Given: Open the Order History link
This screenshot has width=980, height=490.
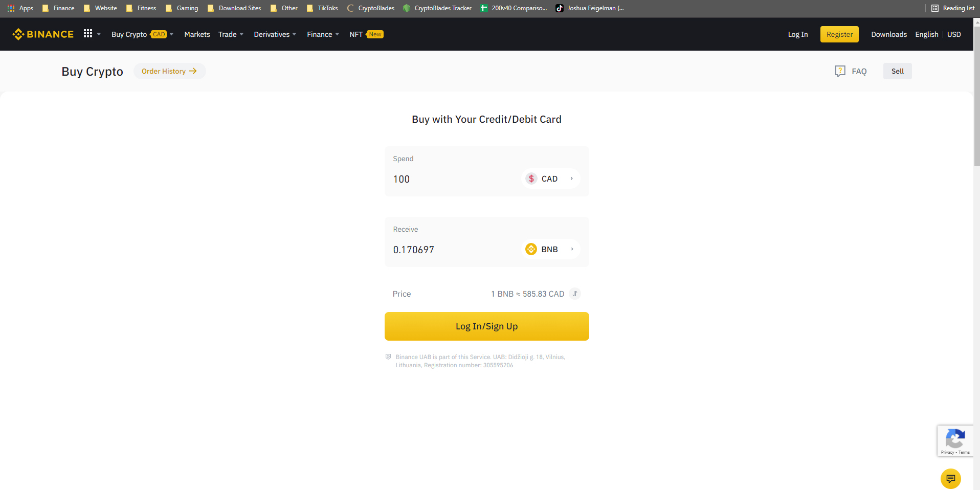Looking at the screenshot, I should click(x=169, y=71).
